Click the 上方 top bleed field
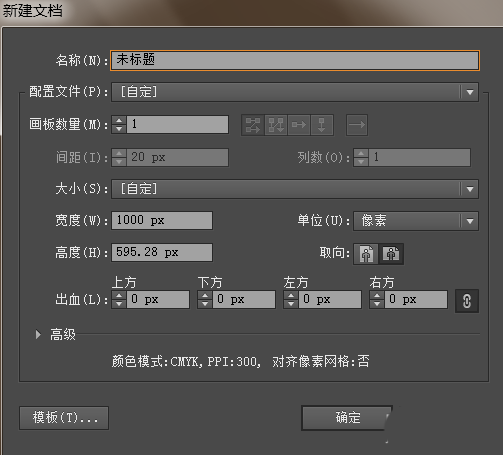Screen dimensions: 503x455 point(158,299)
